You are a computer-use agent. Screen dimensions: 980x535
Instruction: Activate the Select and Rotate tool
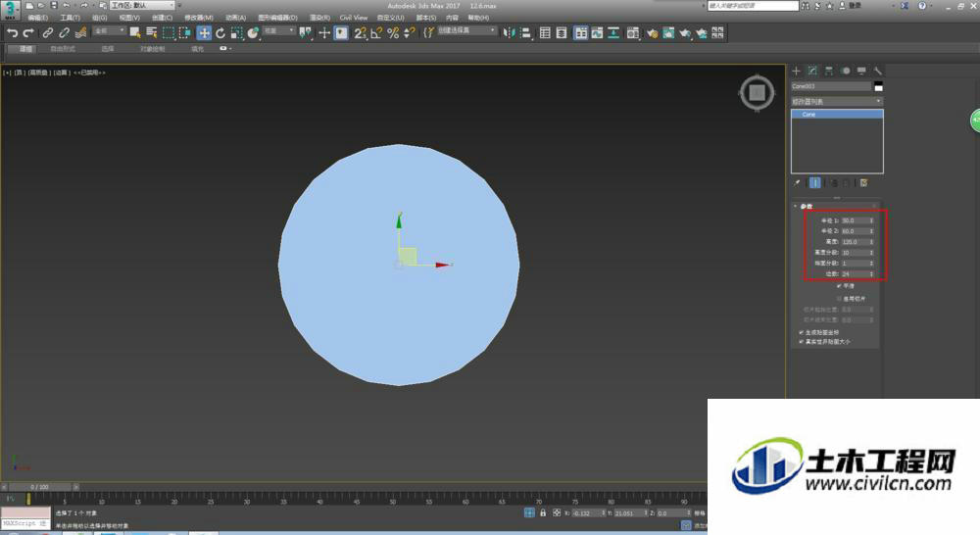(220, 33)
